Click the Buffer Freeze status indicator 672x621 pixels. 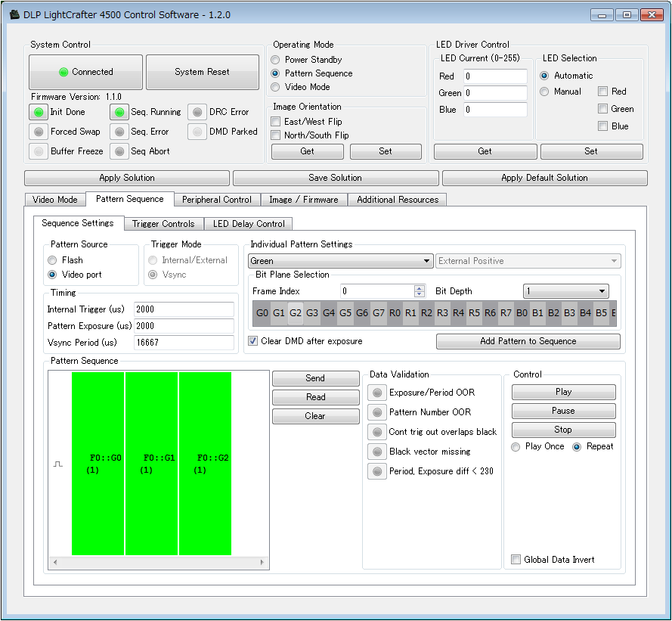point(38,151)
